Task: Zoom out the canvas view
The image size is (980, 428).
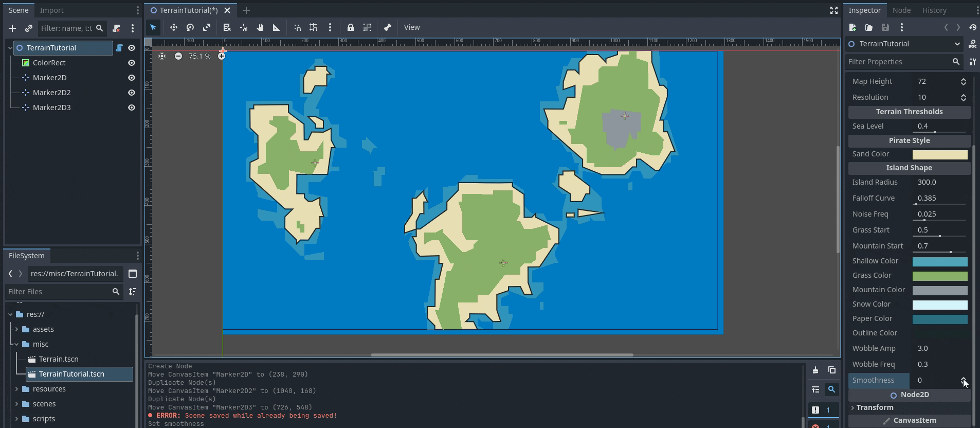Action: [178, 56]
